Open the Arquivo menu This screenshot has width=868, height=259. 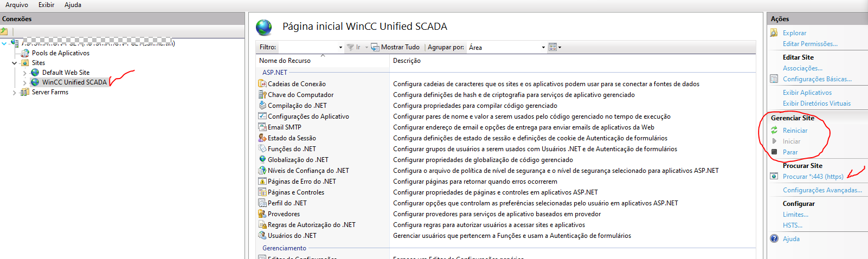point(17,5)
